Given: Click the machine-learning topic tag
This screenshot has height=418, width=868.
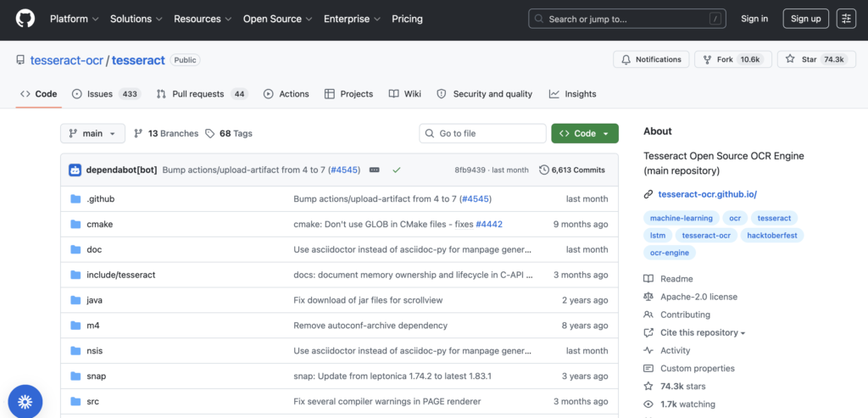Looking at the screenshot, I should coord(682,218).
